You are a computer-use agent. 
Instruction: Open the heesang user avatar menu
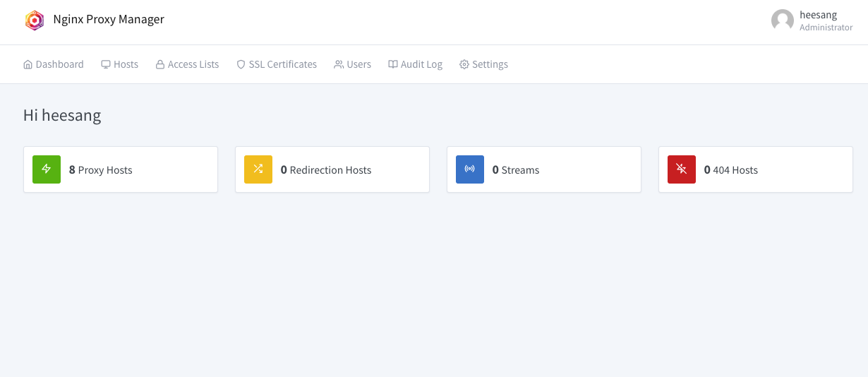[x=783, y=20]
